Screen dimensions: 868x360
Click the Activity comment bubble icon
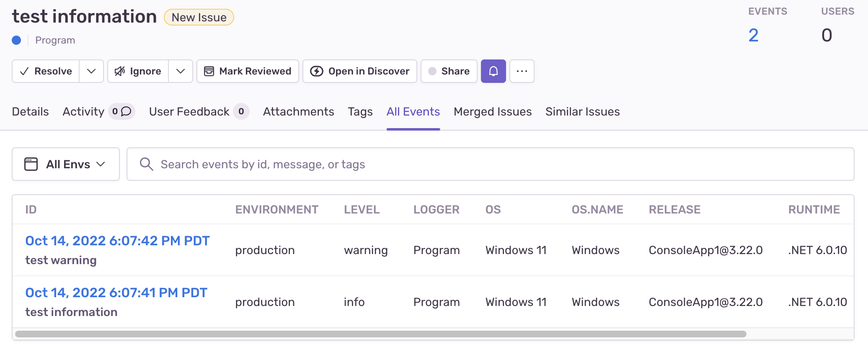coord(126,111)
